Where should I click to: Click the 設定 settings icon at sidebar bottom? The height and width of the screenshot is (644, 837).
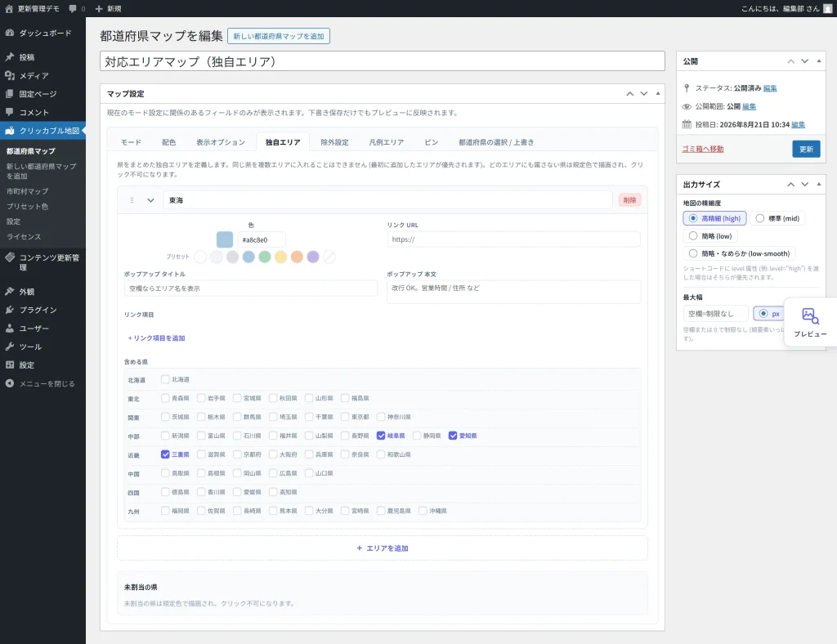click(10, 365)
